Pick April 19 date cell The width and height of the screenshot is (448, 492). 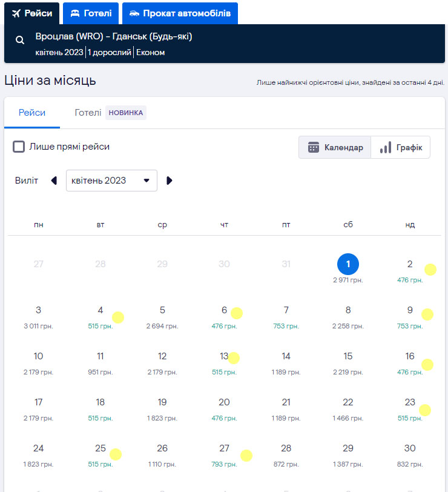[162, 409]
